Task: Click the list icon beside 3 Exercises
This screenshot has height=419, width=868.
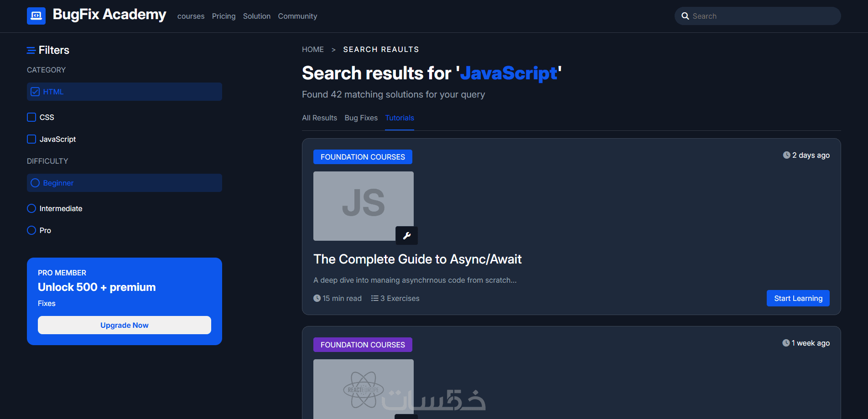Action: click(x=374, y=298)
